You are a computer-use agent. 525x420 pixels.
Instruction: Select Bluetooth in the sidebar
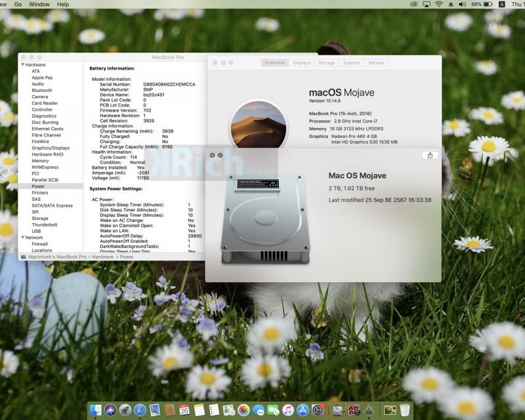coord(42,90)
